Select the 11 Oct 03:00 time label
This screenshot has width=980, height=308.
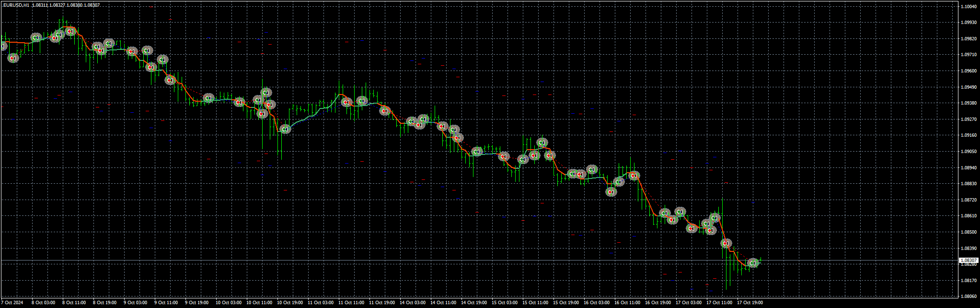coord(321,303)
